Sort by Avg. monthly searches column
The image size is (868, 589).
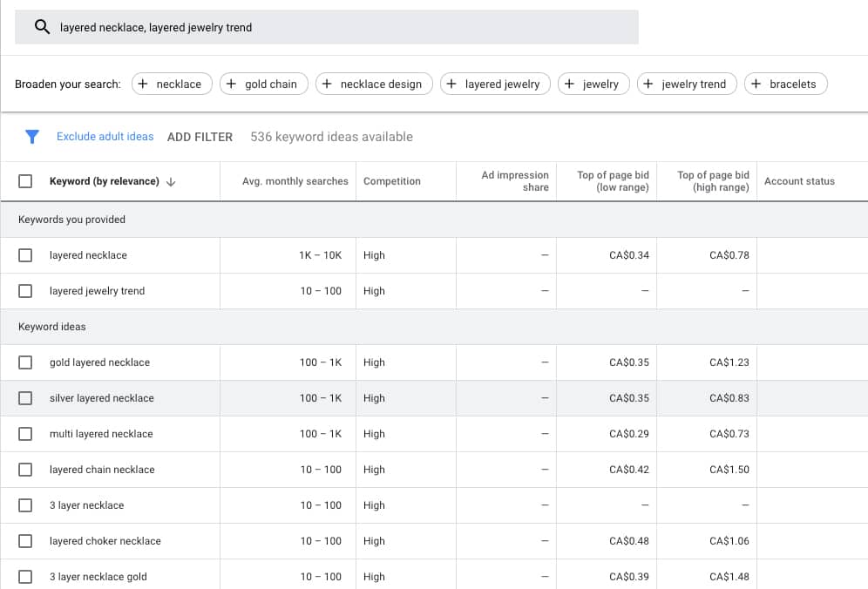tap(295, 181)
